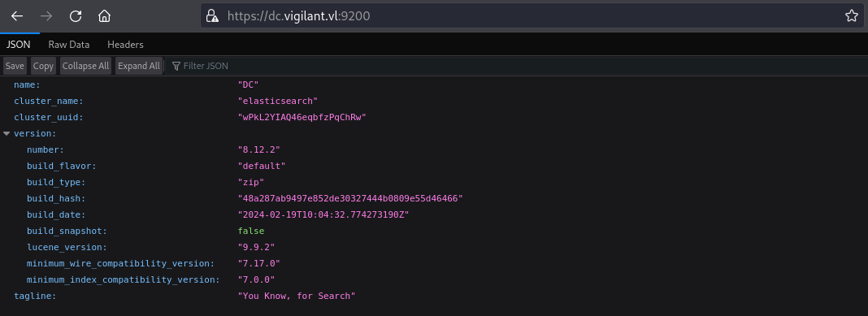Go back to previous page arrow
The width and height of the screenshot is (868, 316).
(x=17, y=16)
